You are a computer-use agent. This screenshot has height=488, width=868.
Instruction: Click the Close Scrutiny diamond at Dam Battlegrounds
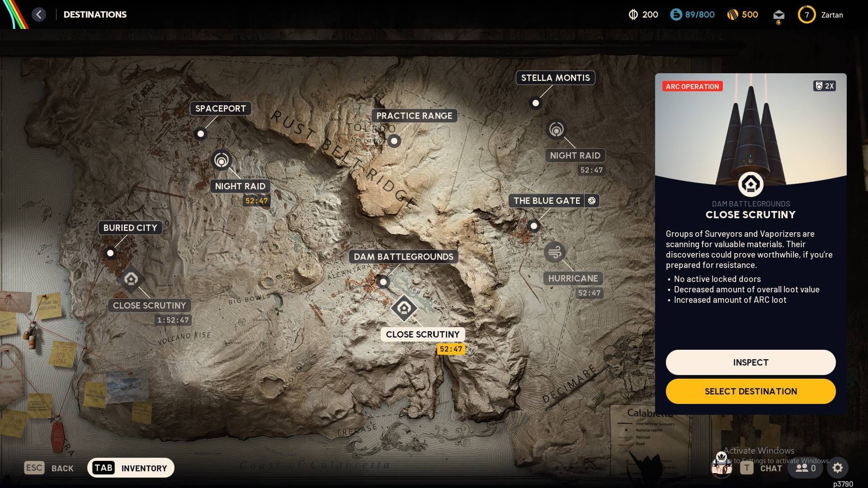click(404, 309)
